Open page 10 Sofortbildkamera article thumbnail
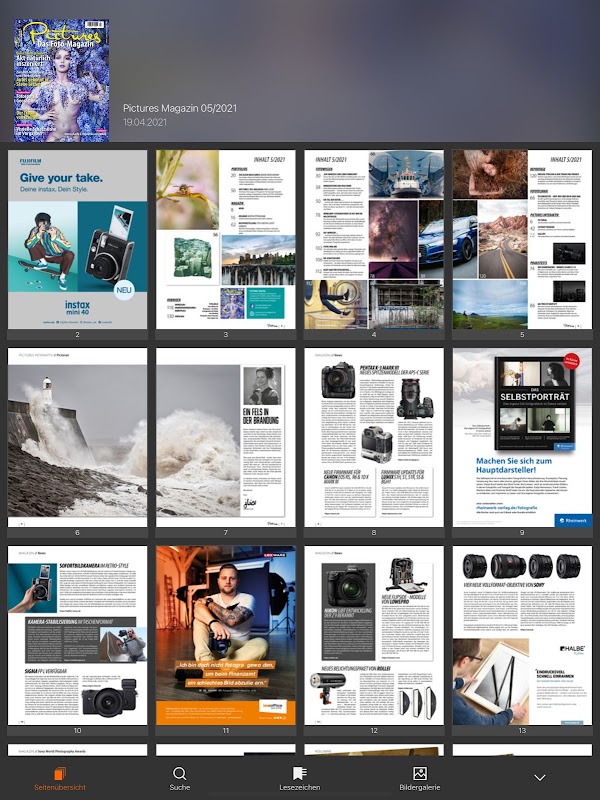600x800 pixels. coord(78,635)
